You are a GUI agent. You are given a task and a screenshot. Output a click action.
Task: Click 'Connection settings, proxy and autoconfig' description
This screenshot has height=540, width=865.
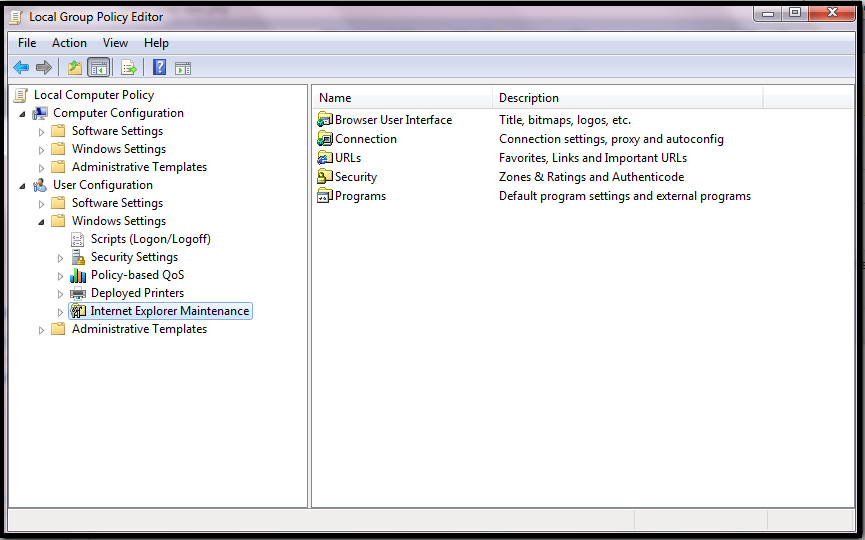pyautogui.click(x=611, y=139)
